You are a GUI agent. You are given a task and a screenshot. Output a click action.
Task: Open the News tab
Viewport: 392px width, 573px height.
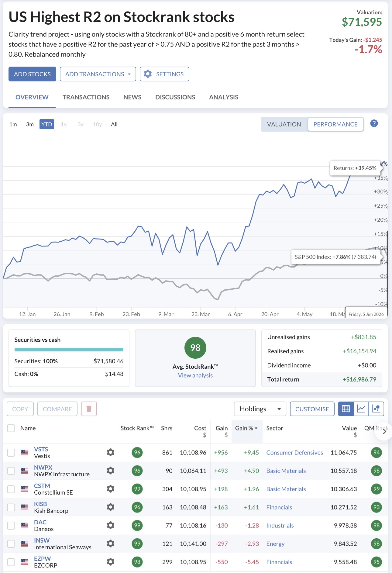pos(132,97)
